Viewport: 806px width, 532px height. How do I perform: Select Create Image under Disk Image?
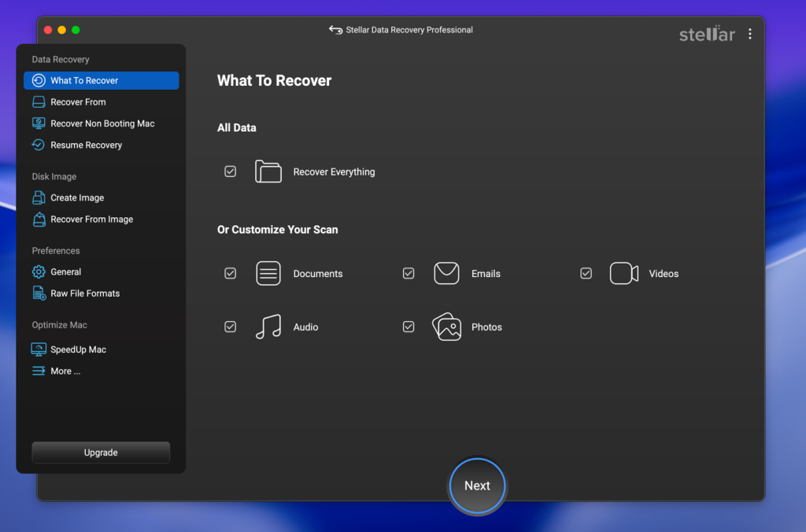coord(77,198)
